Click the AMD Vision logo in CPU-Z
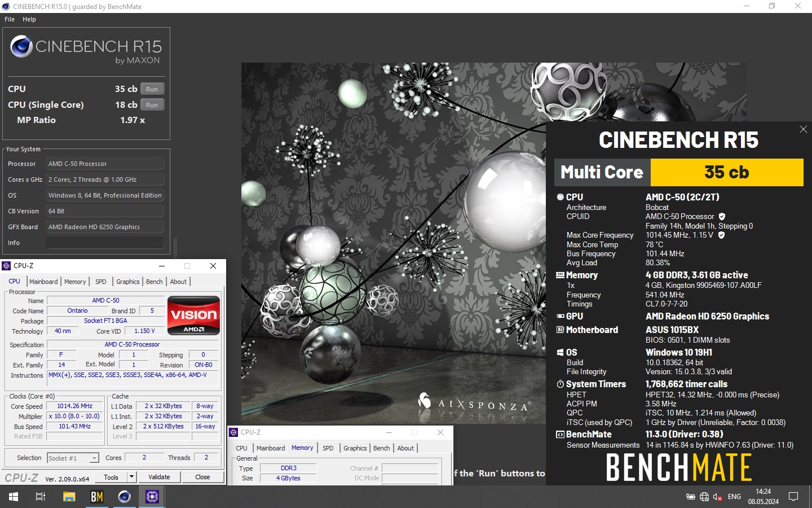Screen dimensions: 812x508 click(x=194, y=316)
